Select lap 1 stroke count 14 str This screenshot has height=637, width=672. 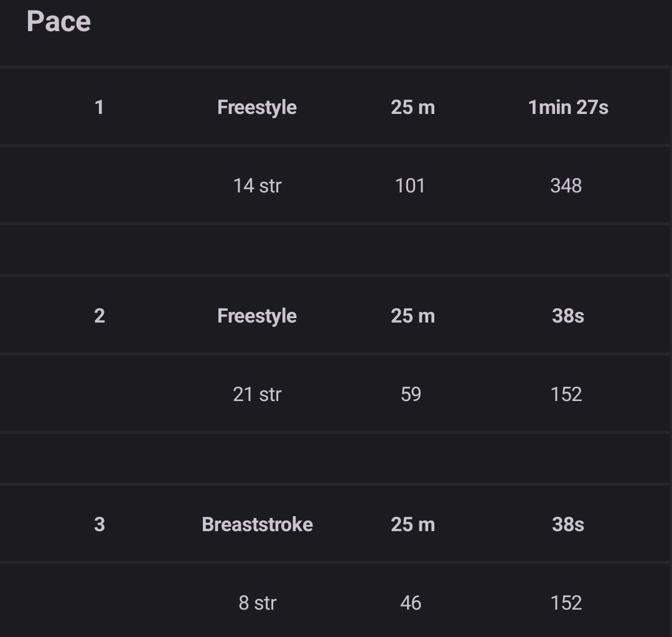pos(257,186)
